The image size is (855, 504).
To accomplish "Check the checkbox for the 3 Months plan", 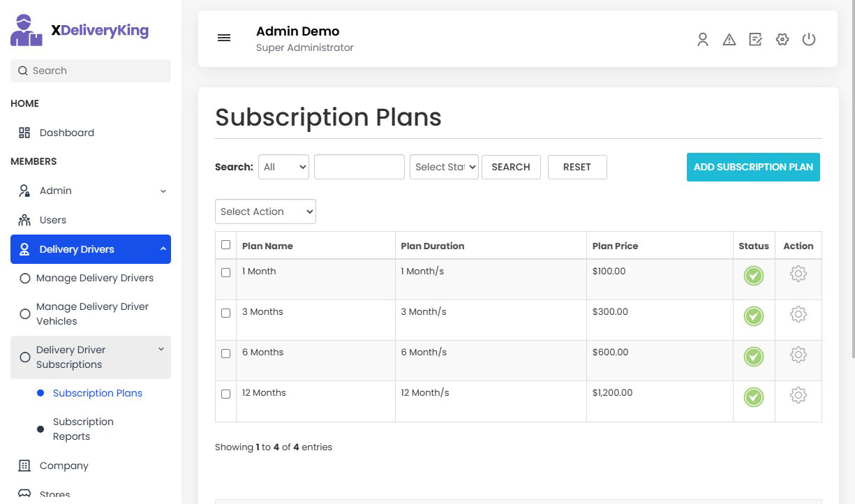I will [225, 313].
